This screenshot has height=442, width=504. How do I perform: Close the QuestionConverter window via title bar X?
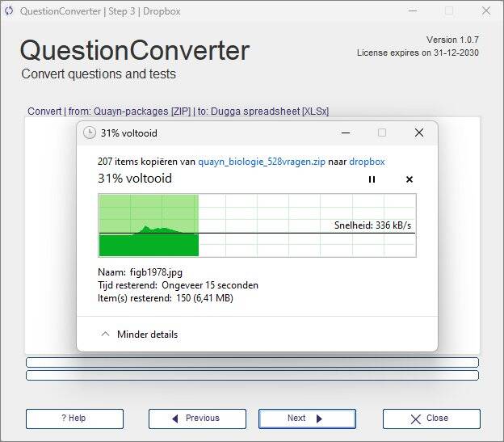click(486, 11)
